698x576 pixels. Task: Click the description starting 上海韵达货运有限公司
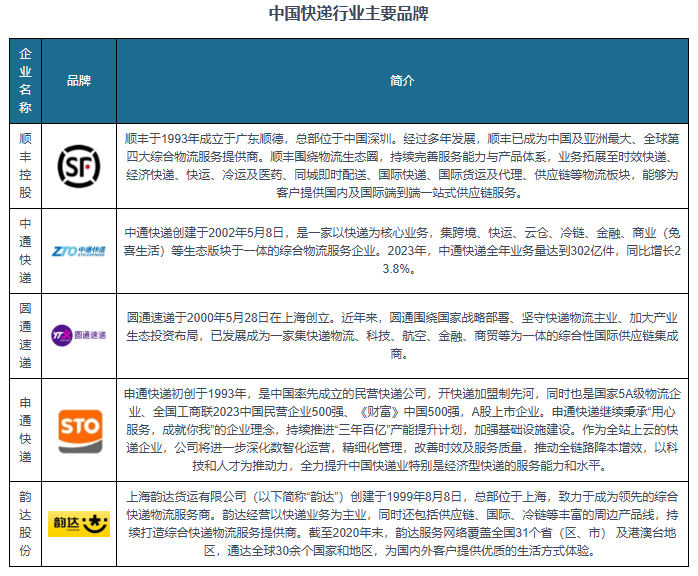tap(402, 523)
